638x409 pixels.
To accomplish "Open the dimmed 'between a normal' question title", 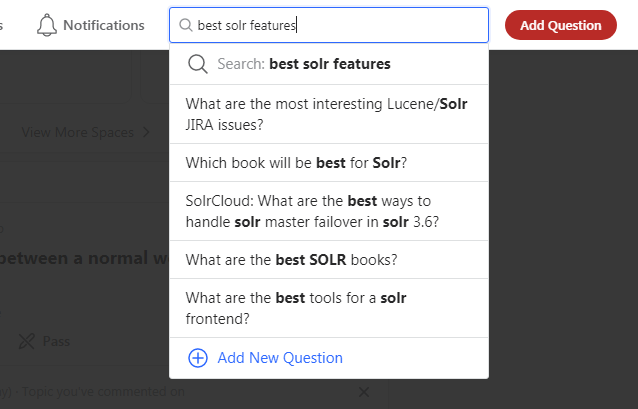I will tap(83, 258).
